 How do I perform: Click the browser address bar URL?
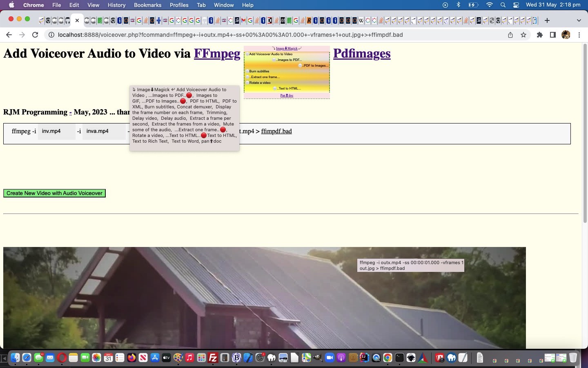click(230, 35)
